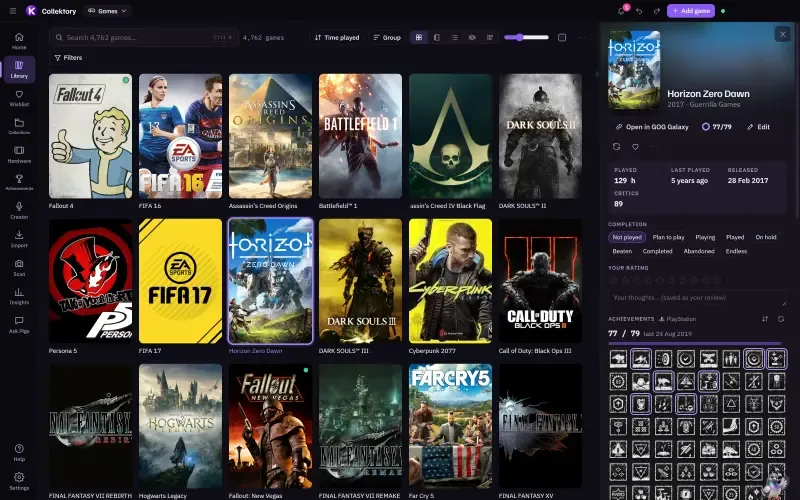This screenshot has width=800, height=500.
Task: Click the Collektory logo icon
Action: point(31,11)
